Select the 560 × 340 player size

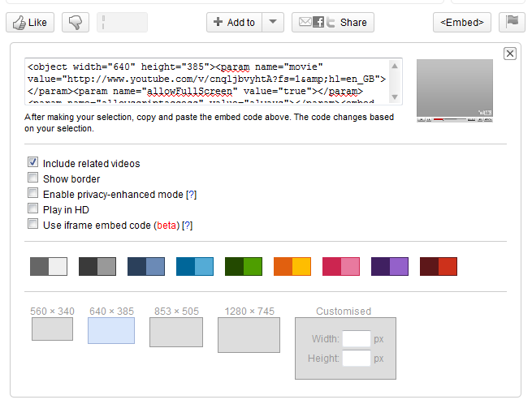(52, 329)
